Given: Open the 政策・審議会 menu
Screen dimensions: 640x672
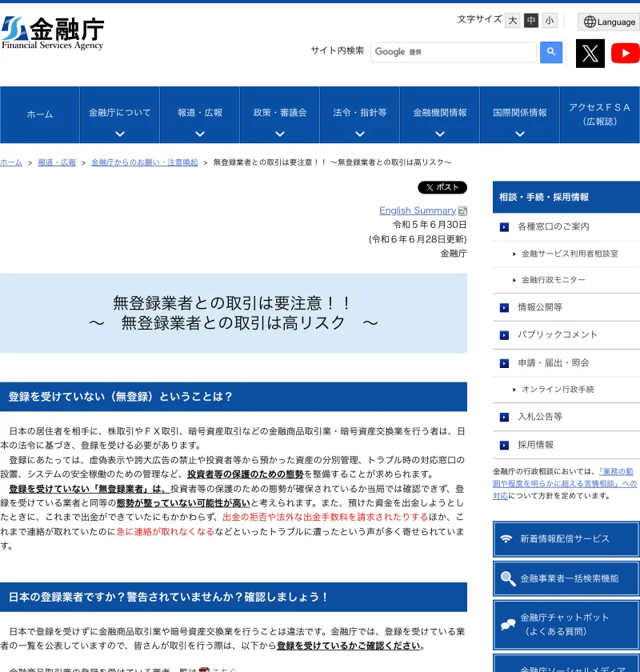Looking at the screenshot, I should click(280, 115).
